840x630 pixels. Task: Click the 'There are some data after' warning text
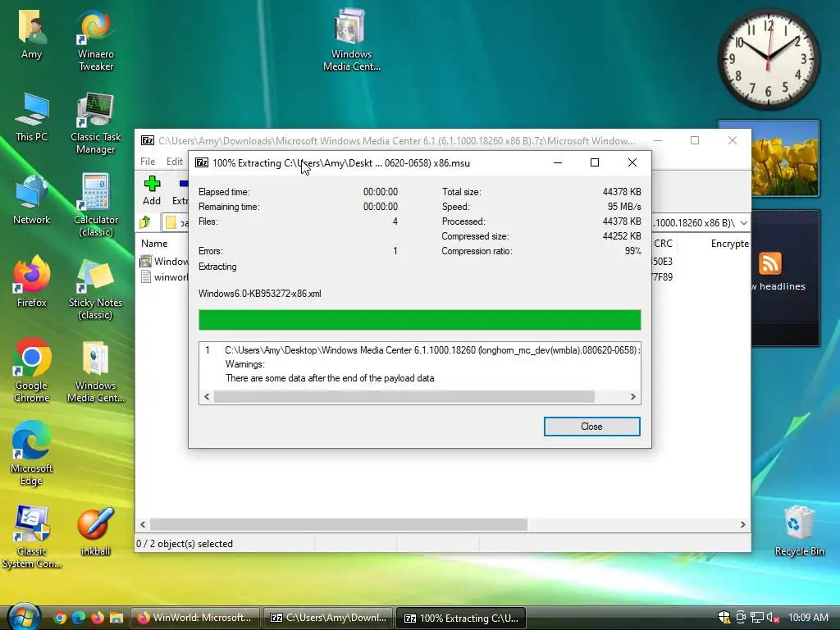click(x=330, y=378)
